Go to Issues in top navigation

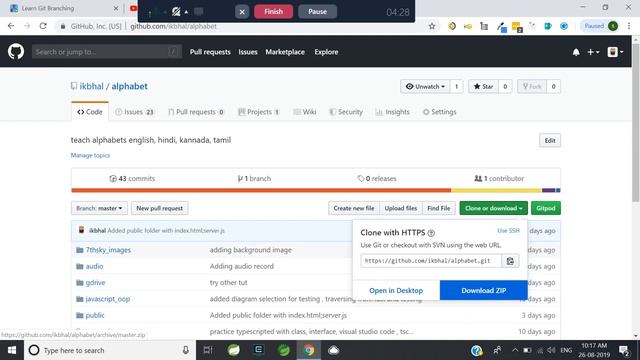tap(248, 52)
